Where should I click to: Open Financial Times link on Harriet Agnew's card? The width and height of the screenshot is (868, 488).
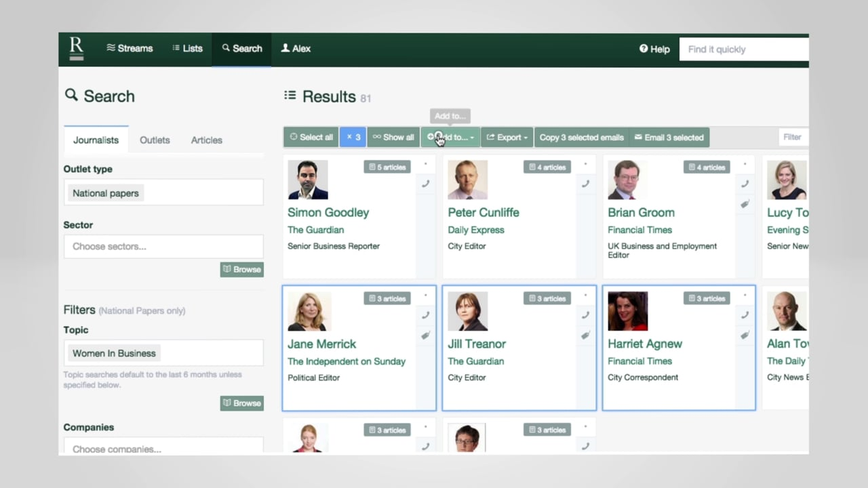(x=640, y=361)
